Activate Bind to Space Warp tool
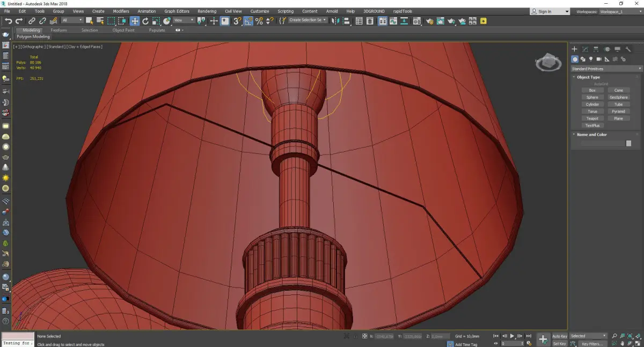This screenshot has width=644, height=347. (x=54, y=21)
